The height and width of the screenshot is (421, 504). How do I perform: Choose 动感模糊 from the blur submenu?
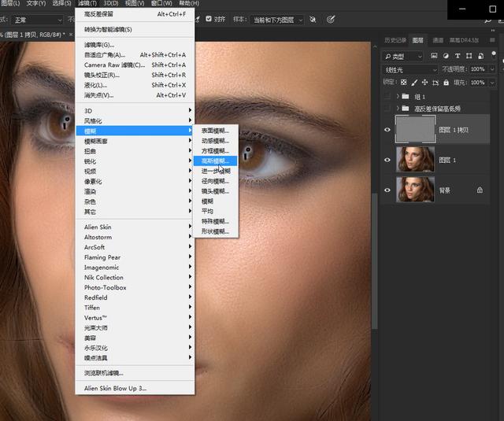[215, 141]
